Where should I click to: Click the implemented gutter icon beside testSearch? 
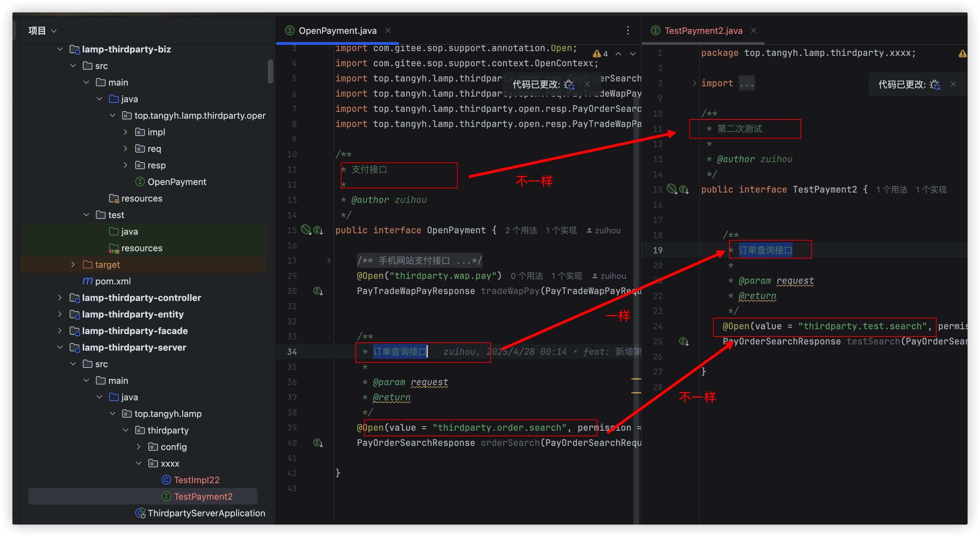[684, 341]
